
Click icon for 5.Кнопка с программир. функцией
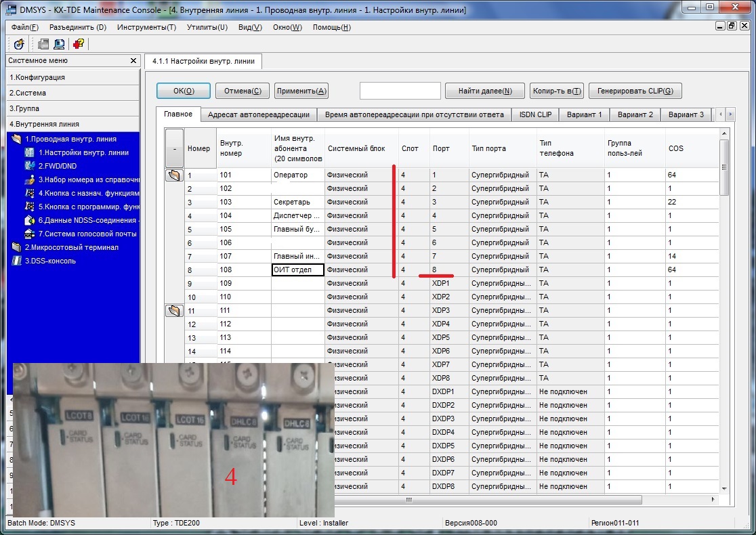pyautogui.click(x=29, y=207)
